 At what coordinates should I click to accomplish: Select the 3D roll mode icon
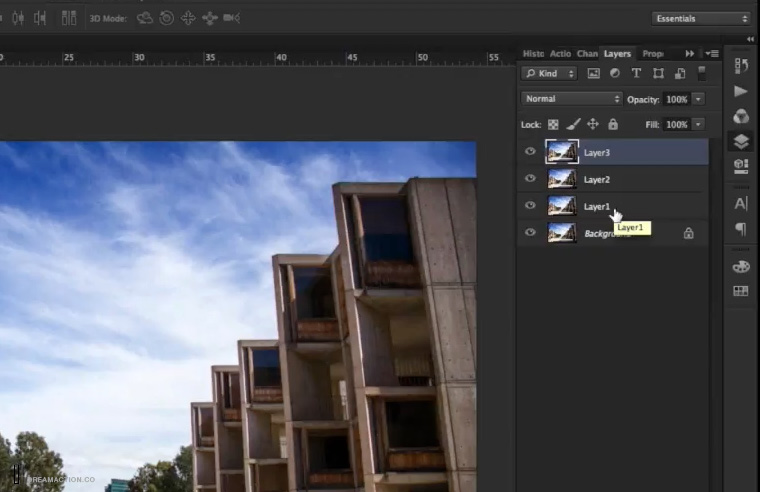[x=166, y=18]
